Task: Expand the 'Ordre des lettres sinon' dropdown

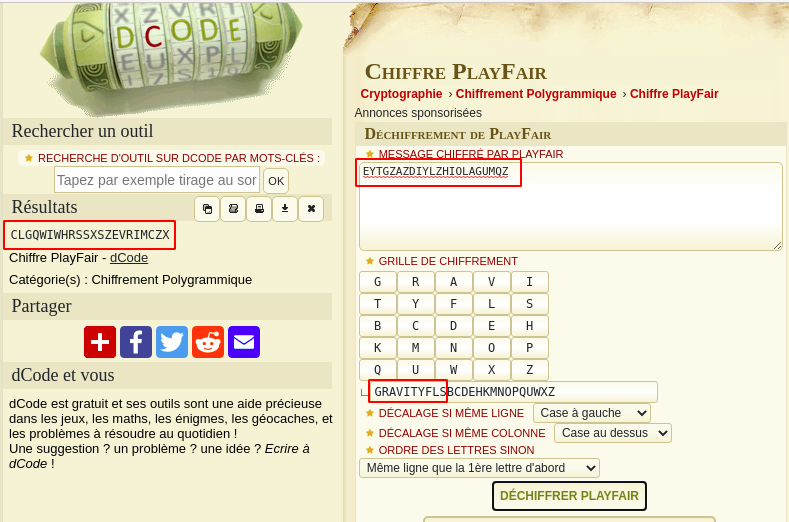Action: [479, 468]
